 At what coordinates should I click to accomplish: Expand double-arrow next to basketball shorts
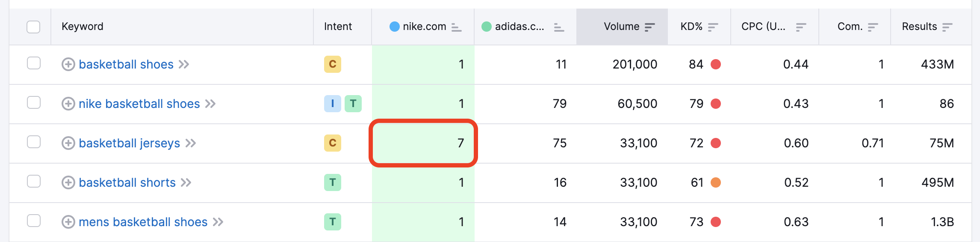[186, 182]
